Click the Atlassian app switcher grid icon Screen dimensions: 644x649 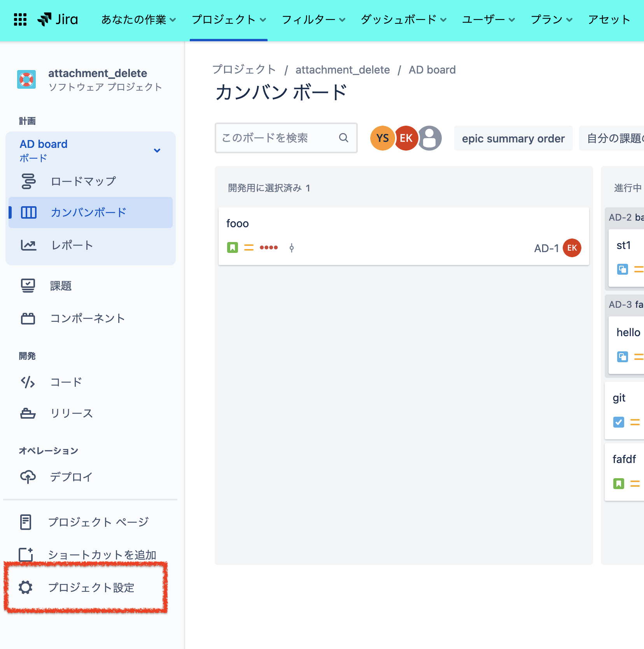coord(20,19)
